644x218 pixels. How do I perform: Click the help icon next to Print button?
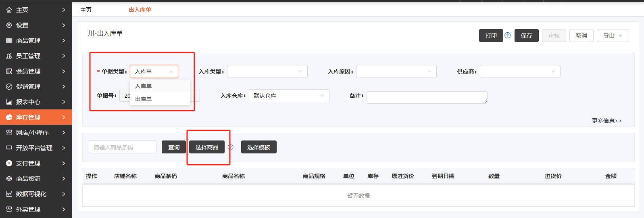point(508,36)
